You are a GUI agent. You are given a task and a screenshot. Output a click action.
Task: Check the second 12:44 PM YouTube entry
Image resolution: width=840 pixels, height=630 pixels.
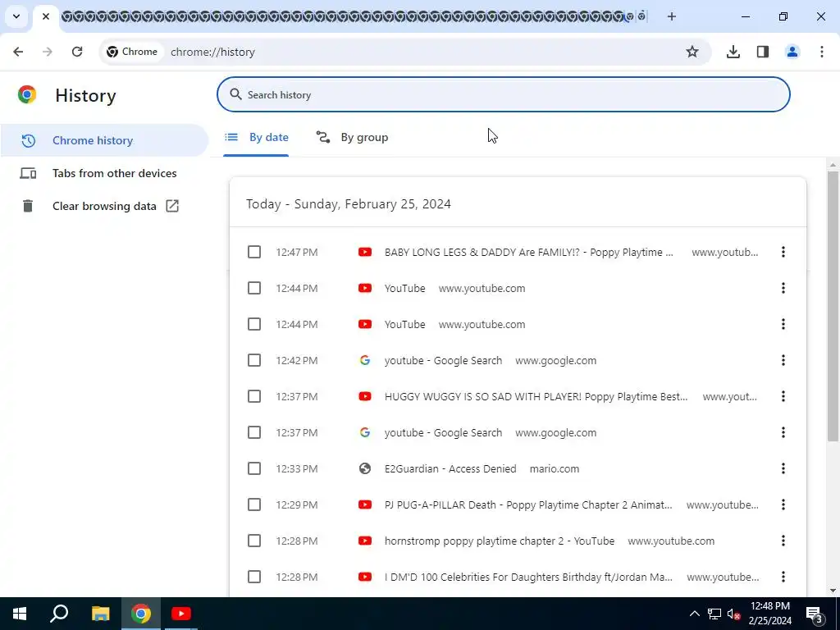tap(254, 324)
